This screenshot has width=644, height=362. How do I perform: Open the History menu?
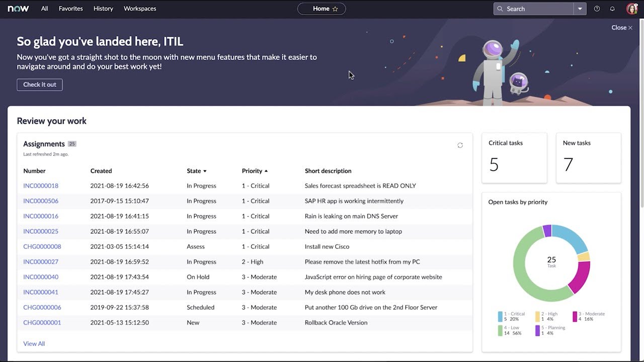pyautogui.click(x=103, y=9)
